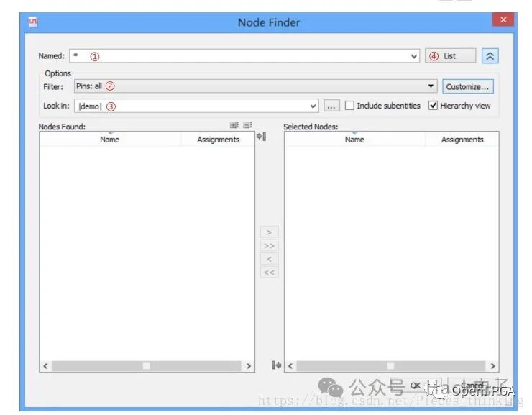532x415 pixels.
Task: Enable the Include subentities checkbox
Action: pyautogui.click(x=349, y=106)
